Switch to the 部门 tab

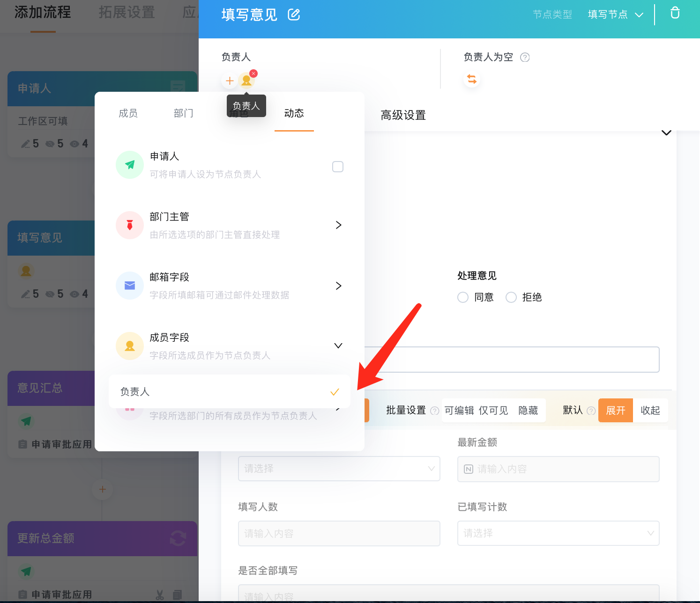point(183,113)
